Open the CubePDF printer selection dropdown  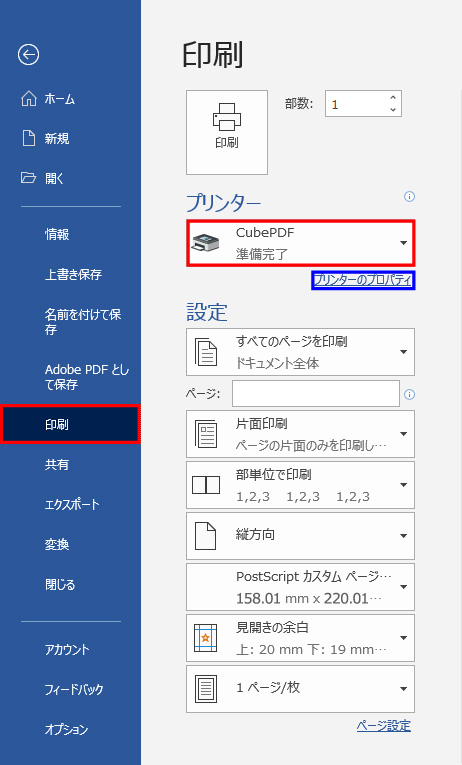[x=301, y=243]
